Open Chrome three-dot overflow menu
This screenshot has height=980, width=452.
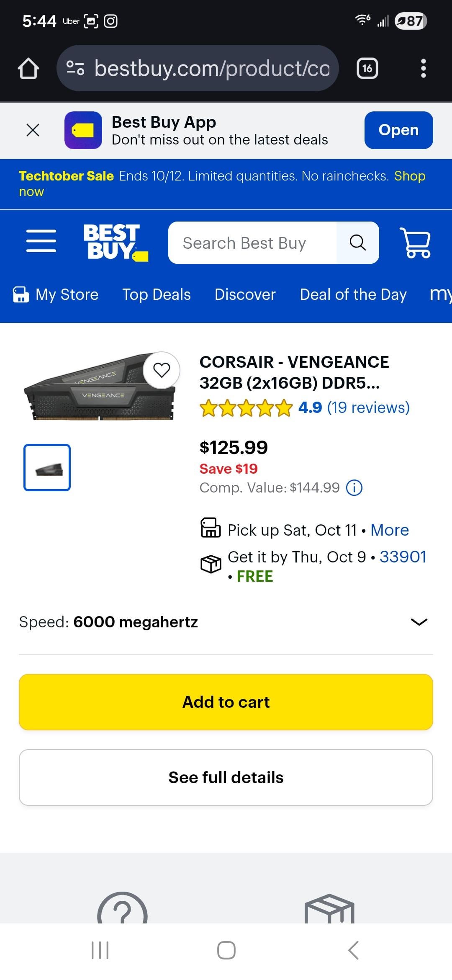tap(423, 68)
